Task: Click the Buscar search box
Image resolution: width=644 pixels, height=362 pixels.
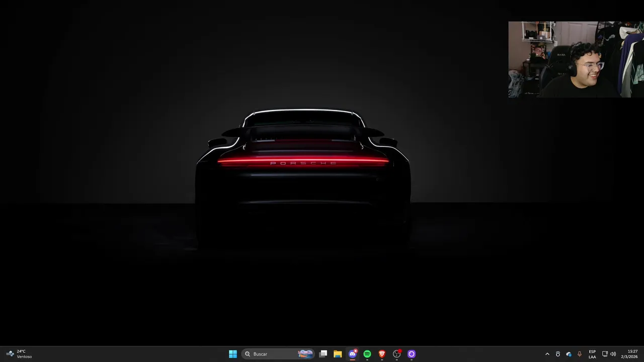Action: pos(278,354)
